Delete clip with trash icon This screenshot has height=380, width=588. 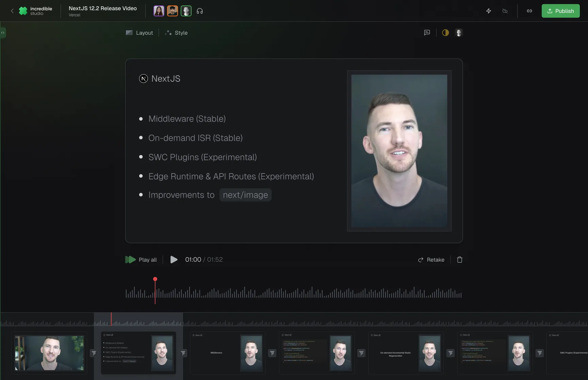pyautogui.click(x=459, y=260)
